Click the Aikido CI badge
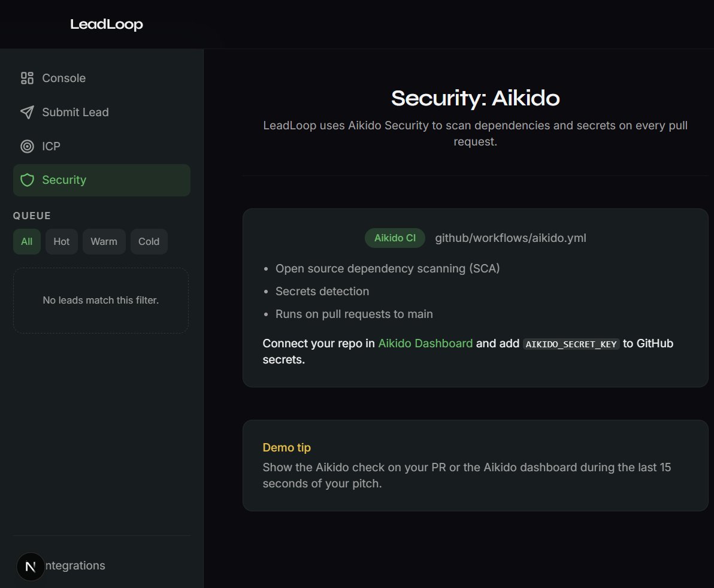This screenshot has height=588, width=714. click(x=395, y=238)
